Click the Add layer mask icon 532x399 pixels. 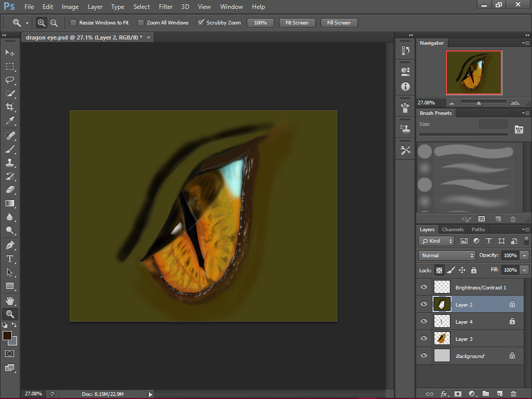(x=457, y=393)
